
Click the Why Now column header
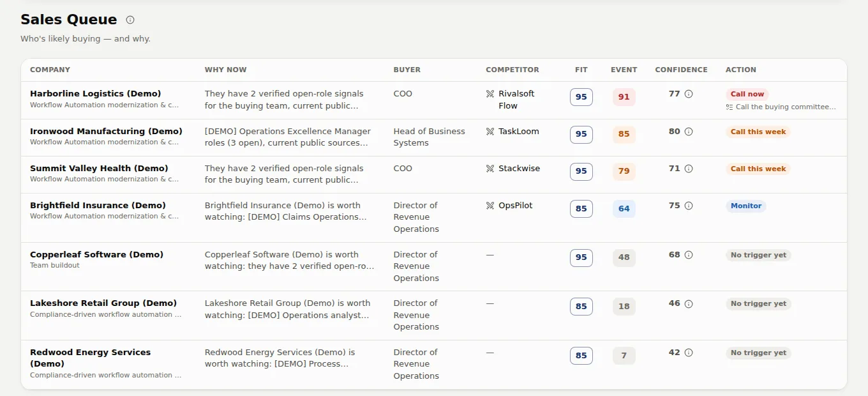[225, 70]
